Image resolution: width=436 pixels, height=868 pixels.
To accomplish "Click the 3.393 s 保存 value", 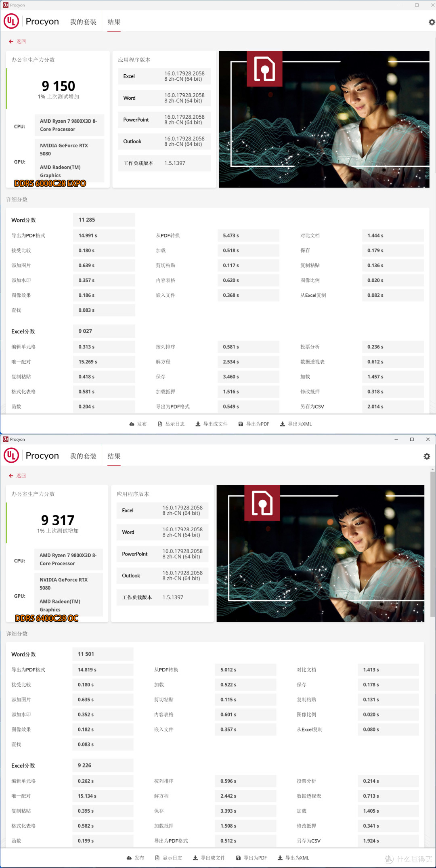I will click(245, 811).
